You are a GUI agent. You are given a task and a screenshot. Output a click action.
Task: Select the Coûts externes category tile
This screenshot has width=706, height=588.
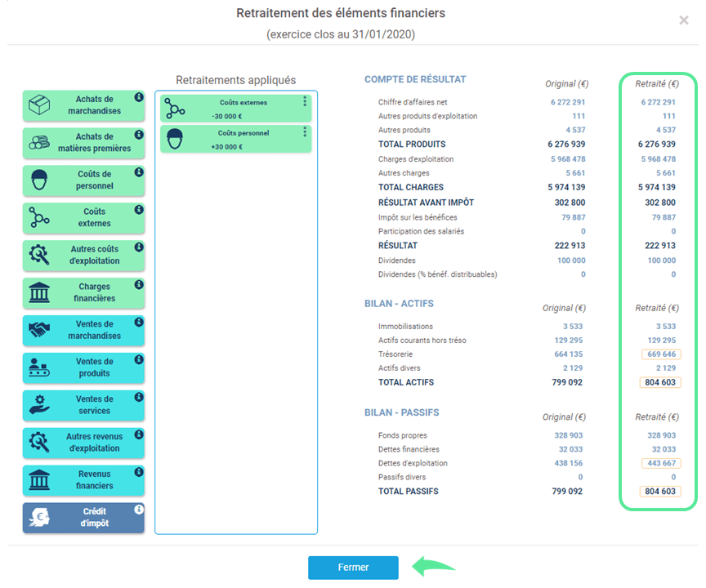pos(83,218)
